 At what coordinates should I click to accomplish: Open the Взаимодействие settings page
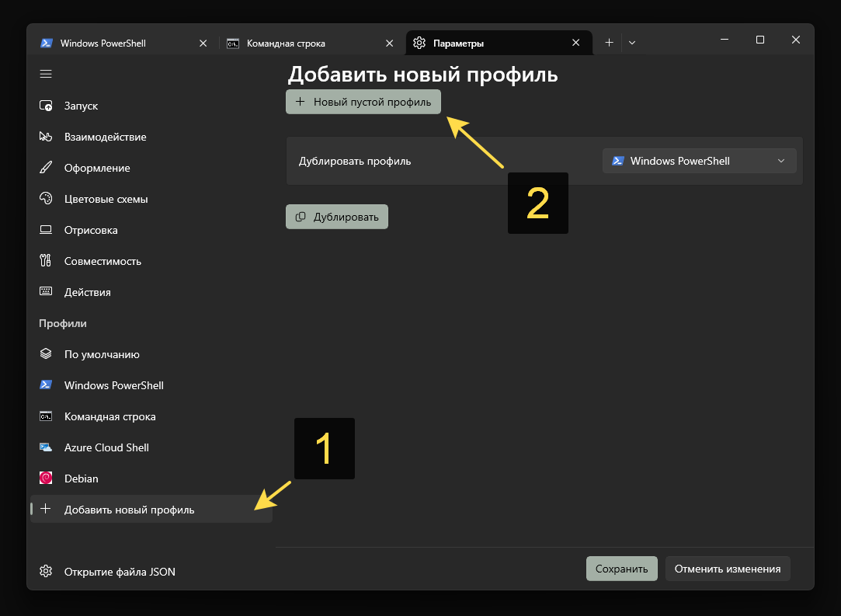click(151, 137)
